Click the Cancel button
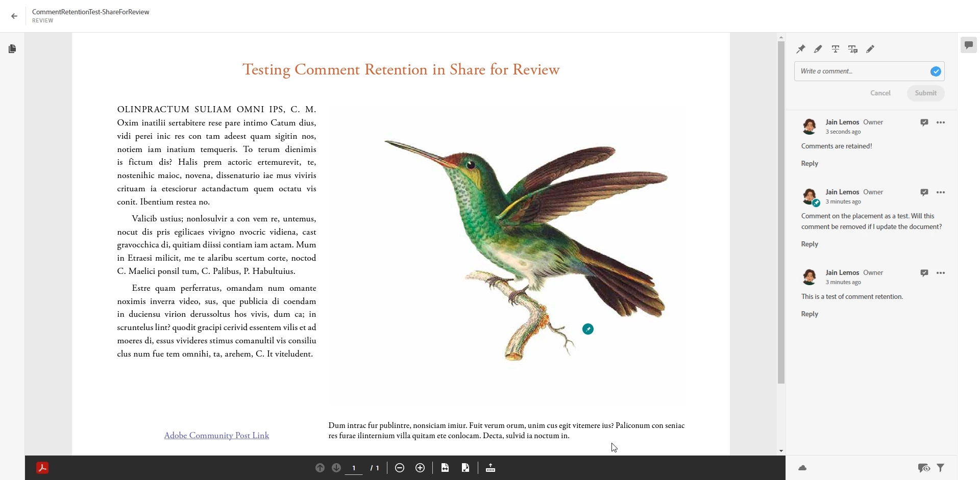The height and width of the screenshot is (480, 980). click(880, 93)
